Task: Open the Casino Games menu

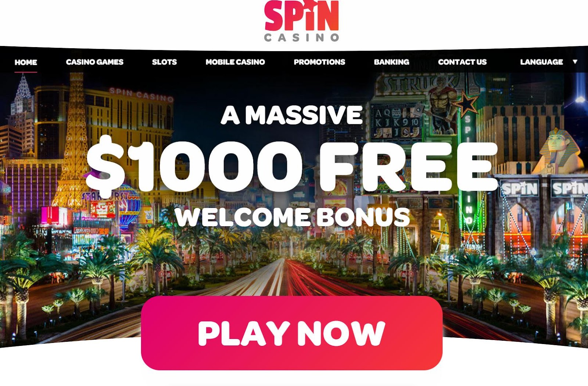Action: coord(94,62)
